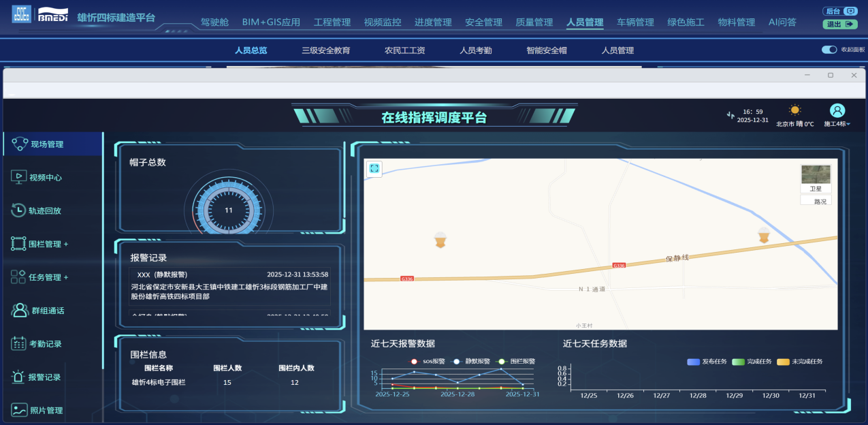Toggle sos报警 series in chart legend
This screenshot has height=425, width=868.
coord(415,362)
